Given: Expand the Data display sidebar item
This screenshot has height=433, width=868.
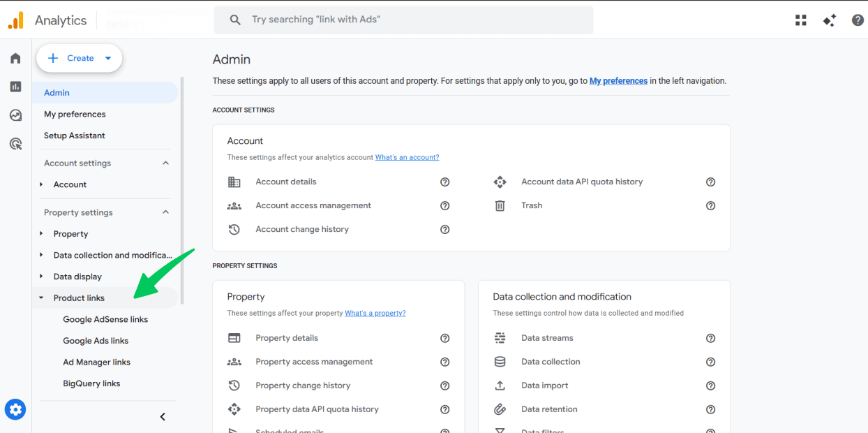Looking at the screenshot, I should tap(41, 277).
